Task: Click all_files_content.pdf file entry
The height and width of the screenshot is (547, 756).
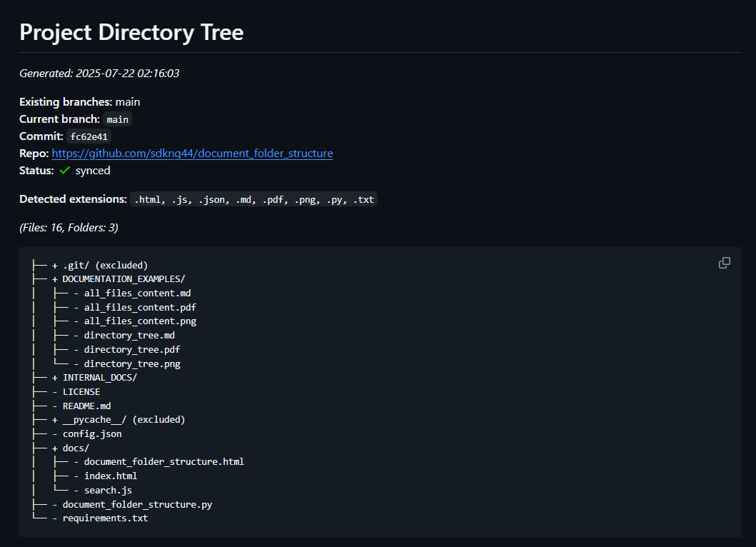Action: (140, 307)
